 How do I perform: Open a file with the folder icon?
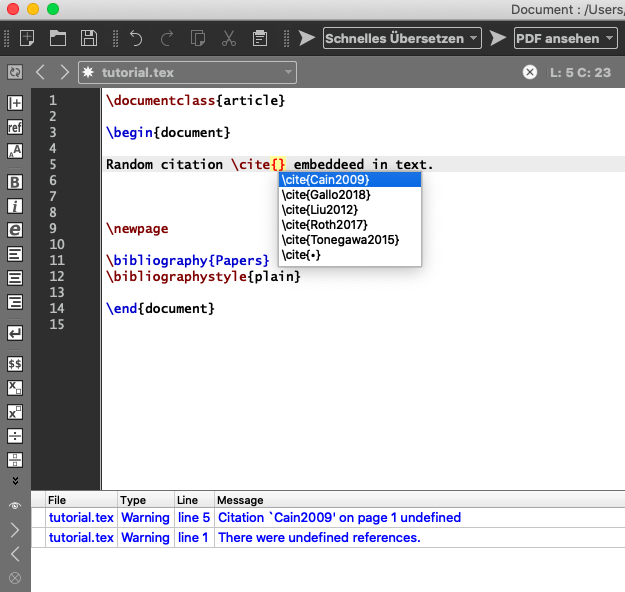pos(58,38)
